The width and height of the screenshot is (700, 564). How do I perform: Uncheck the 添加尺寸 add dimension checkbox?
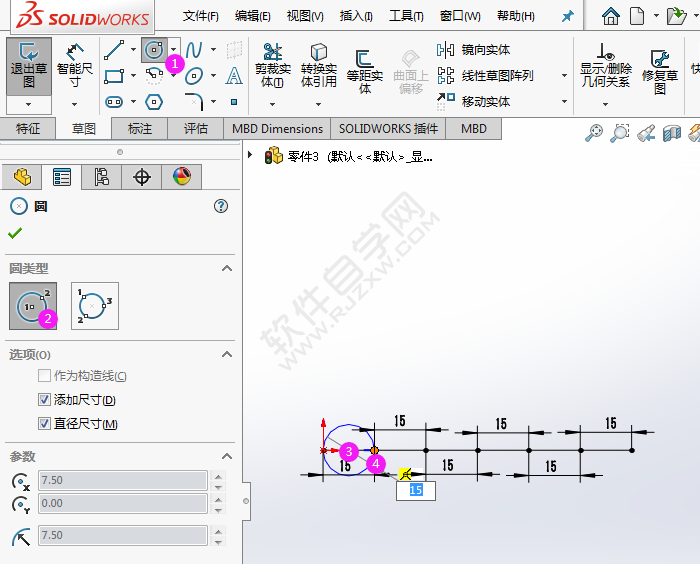click(x=44, y=400)
